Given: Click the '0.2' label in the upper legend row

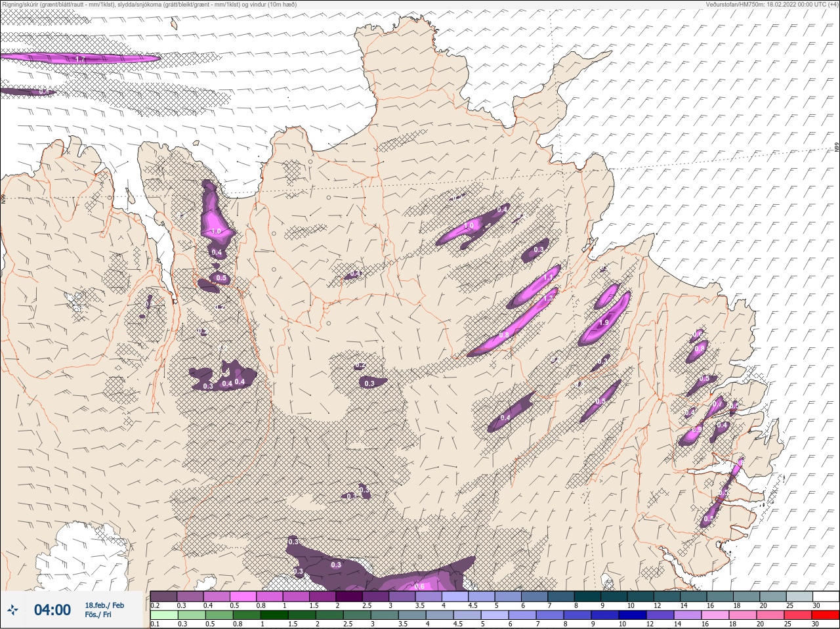Looking at the screenshot, I should pyautogui.click(x=155, y=605).
